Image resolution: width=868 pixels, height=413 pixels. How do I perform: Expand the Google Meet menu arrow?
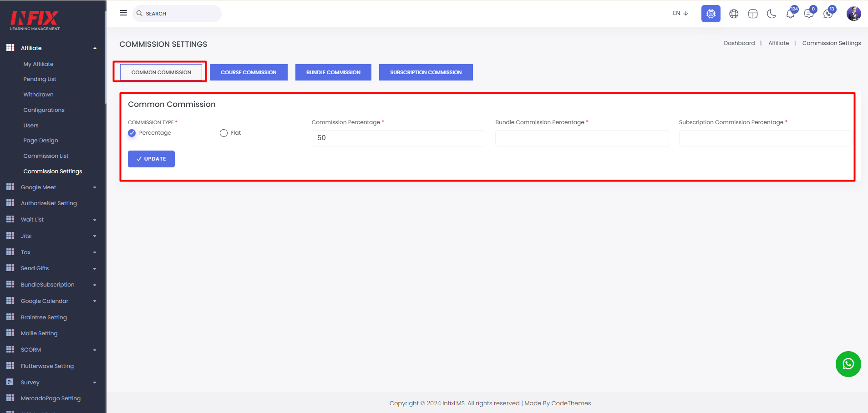click(x=95, y=187)
